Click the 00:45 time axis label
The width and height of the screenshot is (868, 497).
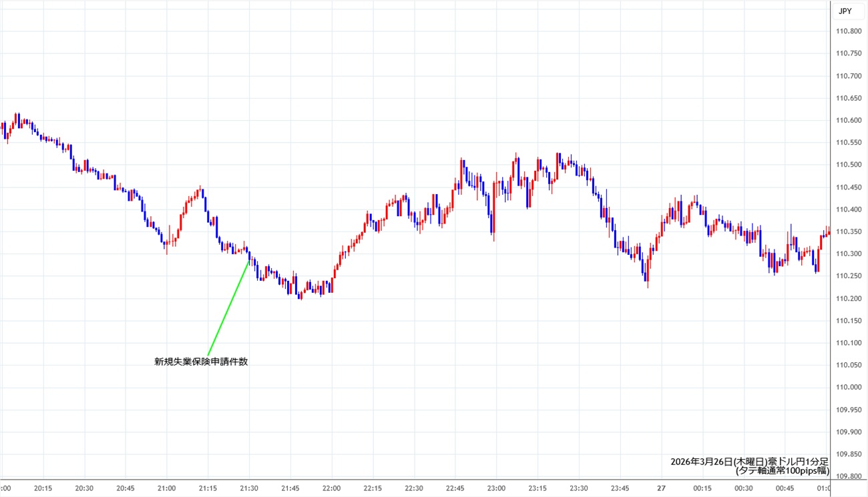pos(785,488)
